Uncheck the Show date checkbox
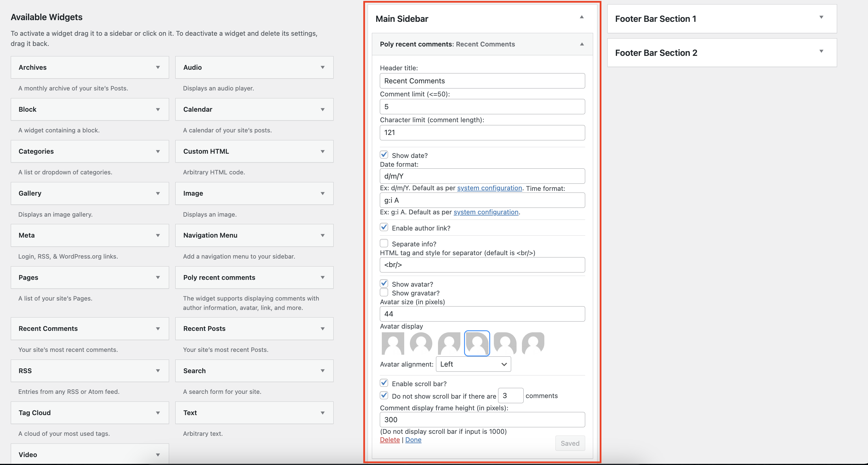868x465 pixels. pyautogui.click(x=384, y=155)
